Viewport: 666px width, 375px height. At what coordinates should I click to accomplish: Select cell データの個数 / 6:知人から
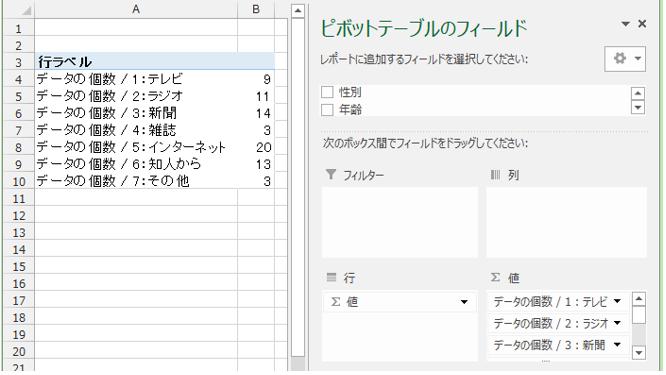(136, 164)
